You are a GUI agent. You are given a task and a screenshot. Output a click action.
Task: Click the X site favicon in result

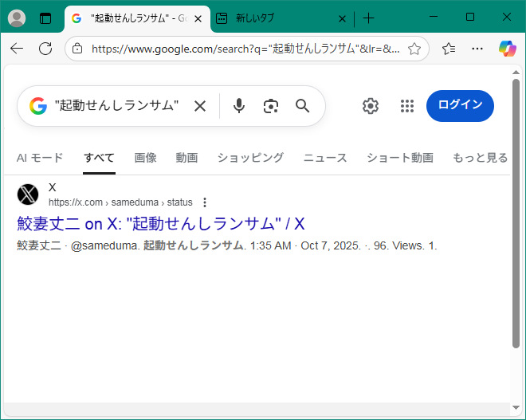click(28, 194)
